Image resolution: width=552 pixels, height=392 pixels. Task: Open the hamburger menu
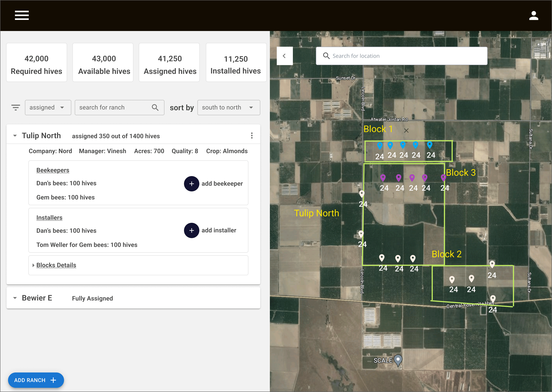click(22, 15)
